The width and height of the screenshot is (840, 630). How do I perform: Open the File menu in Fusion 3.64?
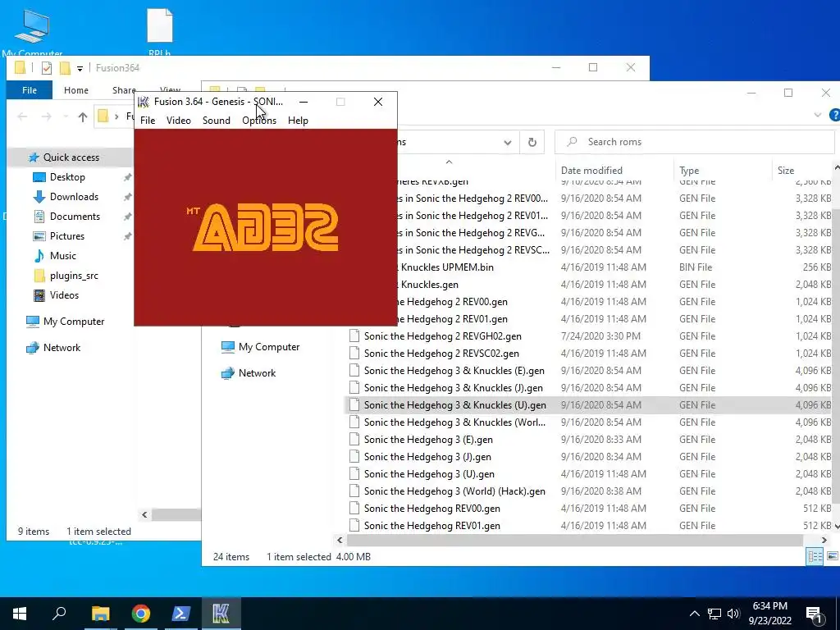[148, 121]
